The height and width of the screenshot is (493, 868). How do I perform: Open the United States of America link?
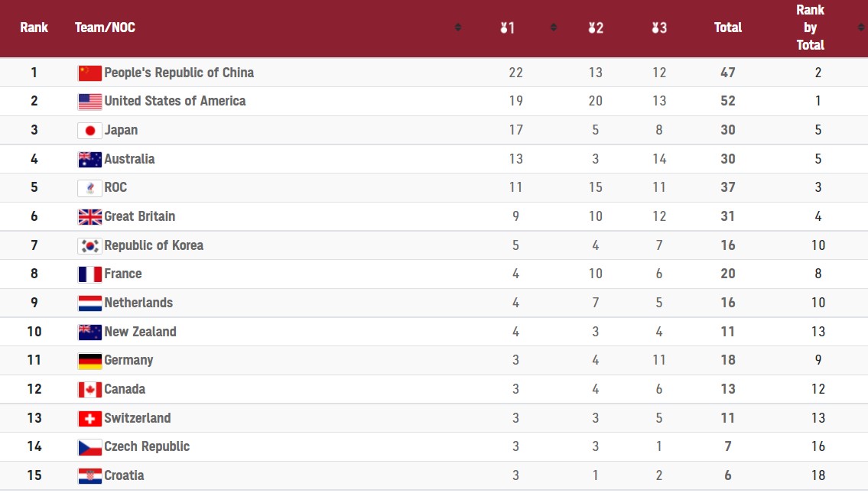coord(175,101)
